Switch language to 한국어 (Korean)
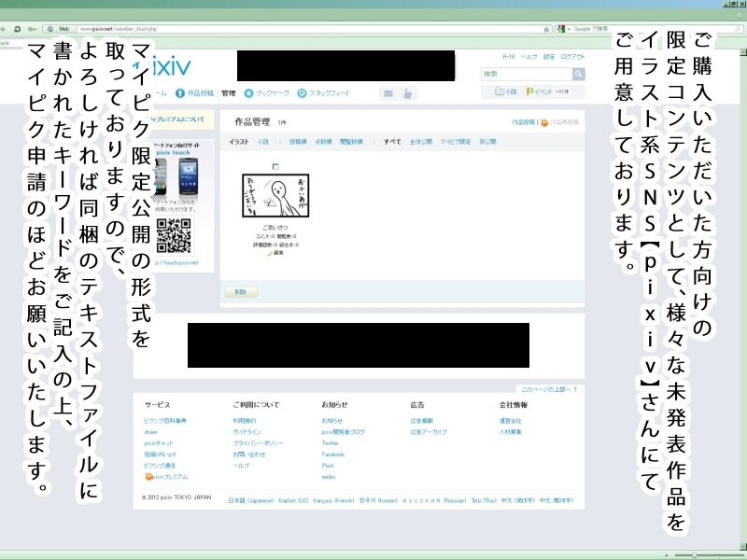747x560 pixels. pyautogui.click(x=378, y=500)
